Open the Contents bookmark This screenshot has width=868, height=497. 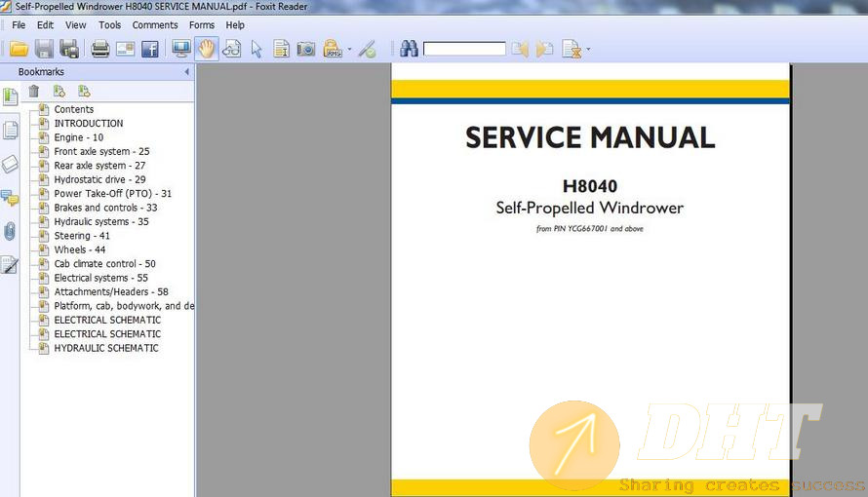click(x=73, y=109)
